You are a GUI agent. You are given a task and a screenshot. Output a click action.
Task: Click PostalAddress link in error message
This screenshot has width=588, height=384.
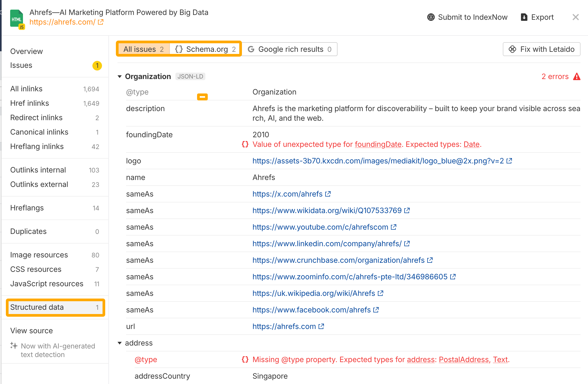tap(464, 359)
